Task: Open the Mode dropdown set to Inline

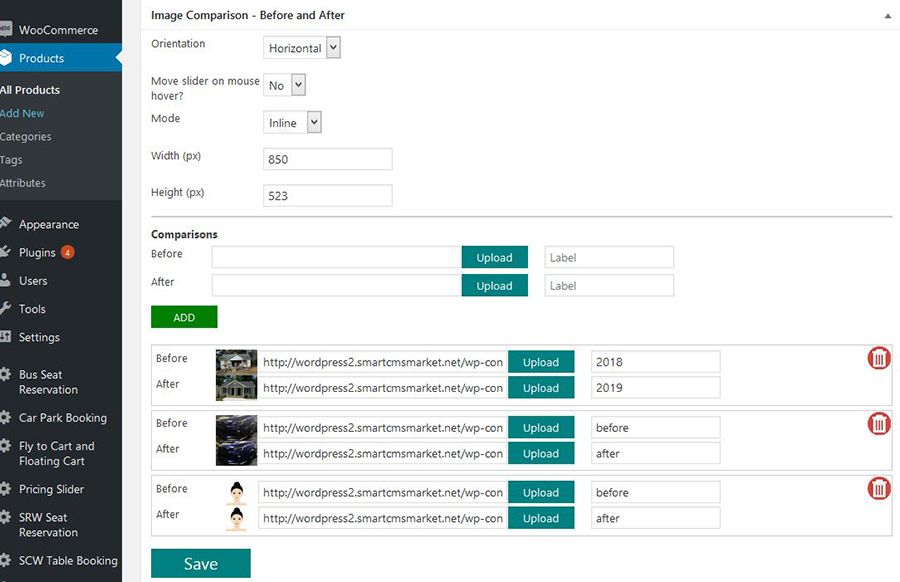Action: pos(292,123)
